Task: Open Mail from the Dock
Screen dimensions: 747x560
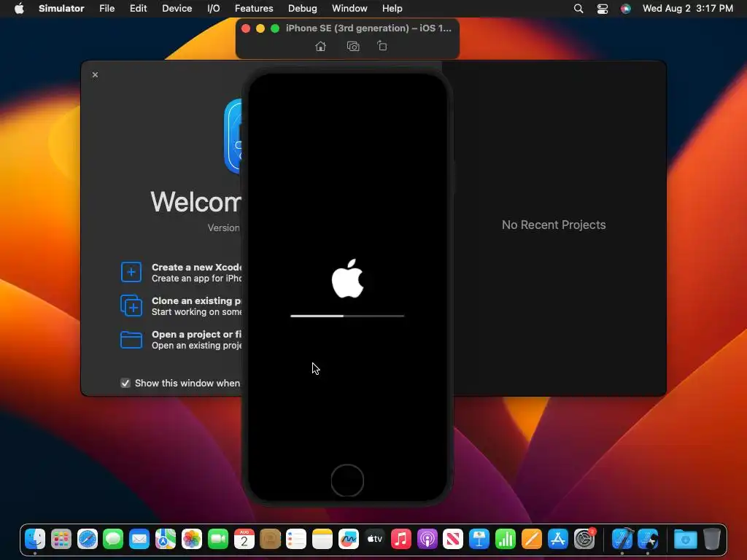Action: pos(139,539)
